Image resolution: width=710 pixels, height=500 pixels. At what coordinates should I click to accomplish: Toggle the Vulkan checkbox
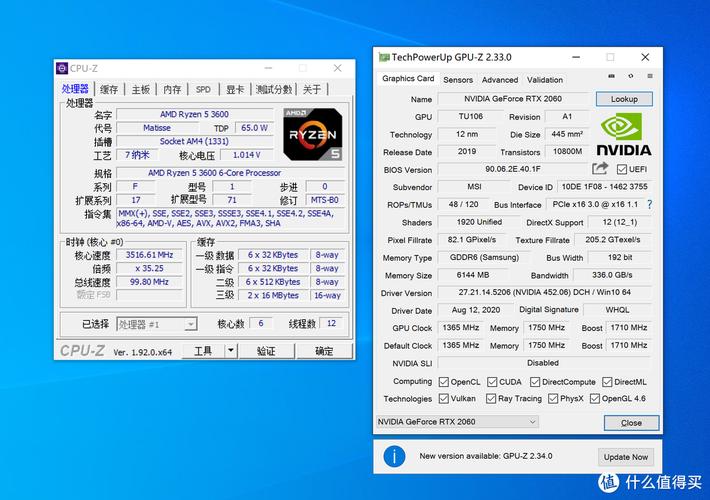[444, 399]
